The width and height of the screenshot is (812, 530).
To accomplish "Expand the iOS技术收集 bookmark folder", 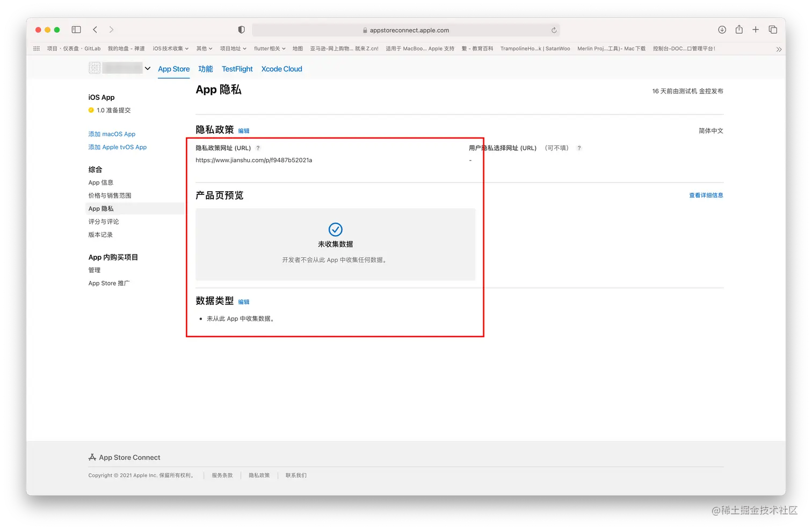I will (x=171, y=48).
